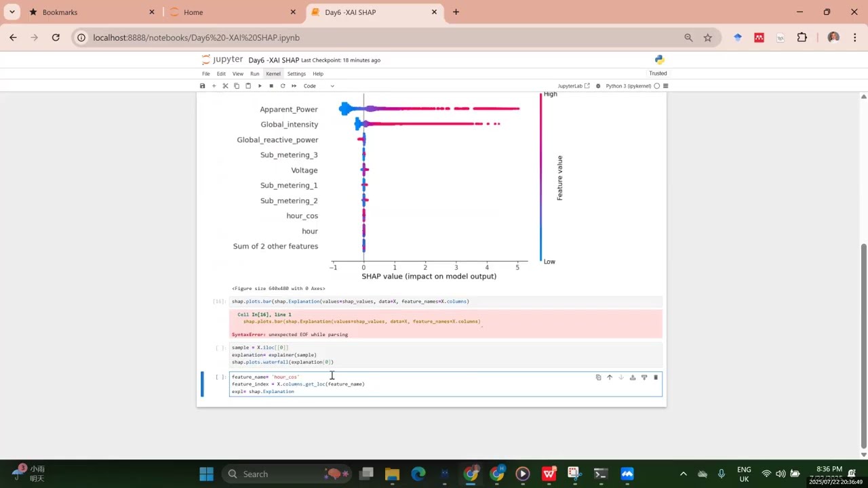Restart the kernel from the toolbar

click(283, 86)
